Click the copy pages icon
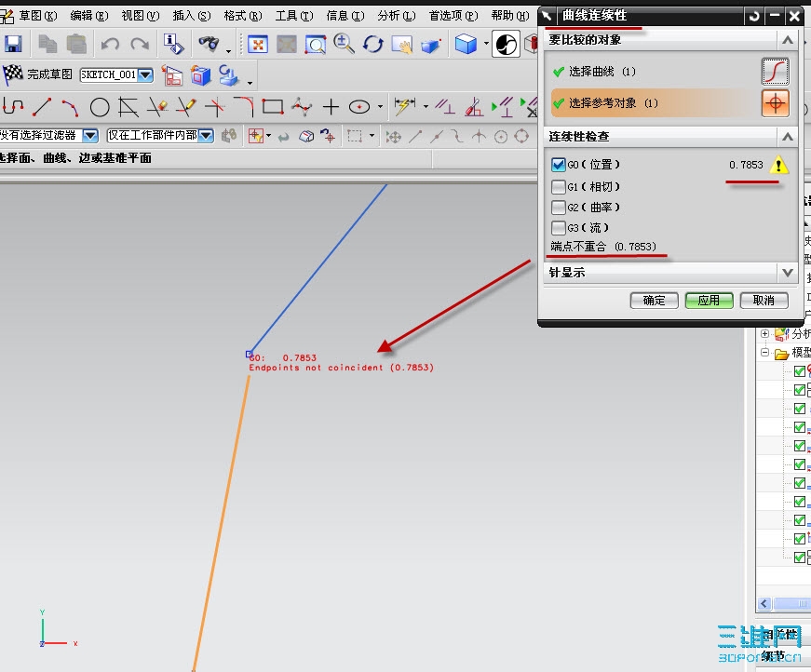This screenshot has width=811, height=672. [47, 44]
